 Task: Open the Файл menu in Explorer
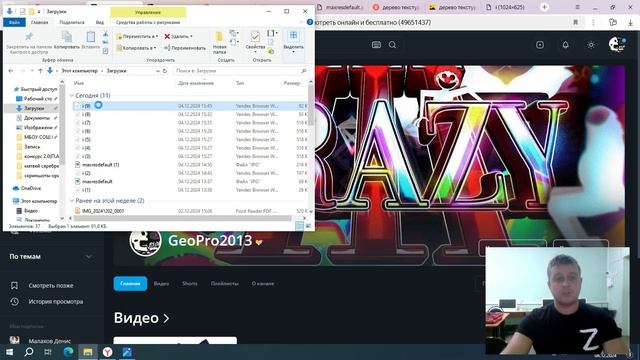click(14, 22)
